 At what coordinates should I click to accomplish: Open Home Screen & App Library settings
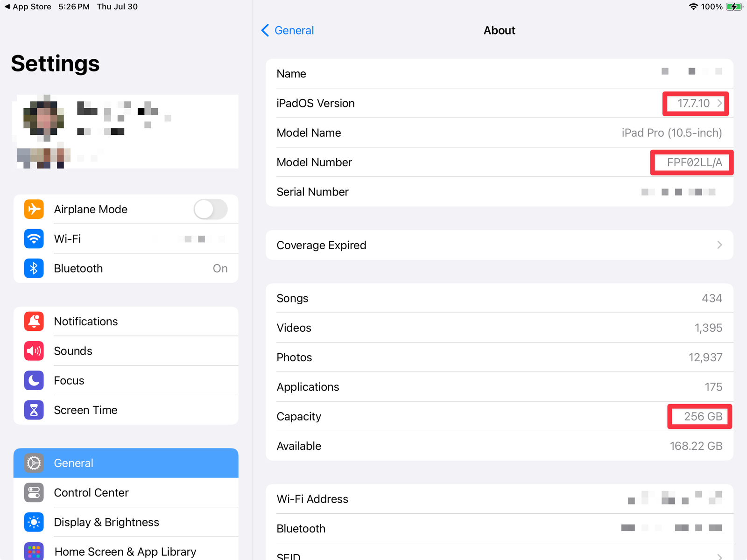pyautogui.click(x=126, y=549)
